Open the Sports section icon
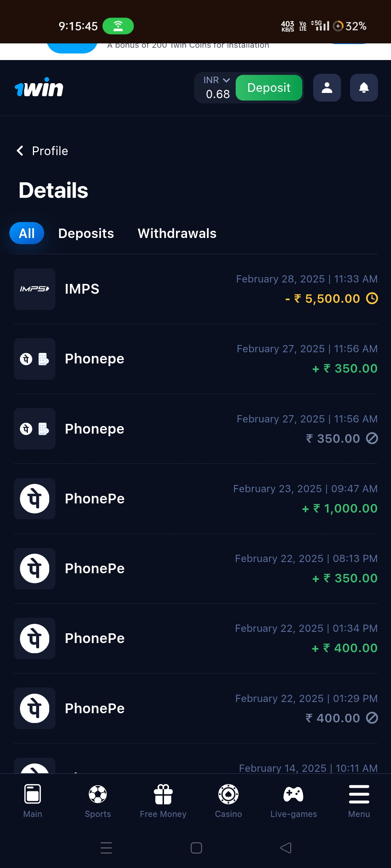Screen dimensions: 391x868 pos(98,795)
